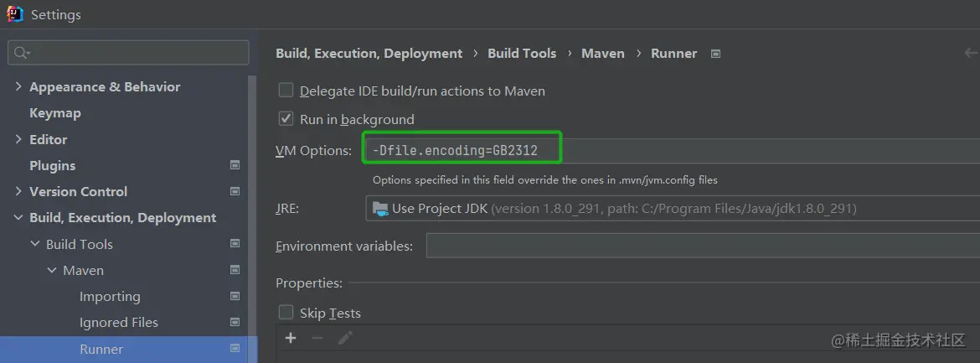Click the add property plus icon
The width and height of the screenshot is (980, 363).
pos(291,338)
